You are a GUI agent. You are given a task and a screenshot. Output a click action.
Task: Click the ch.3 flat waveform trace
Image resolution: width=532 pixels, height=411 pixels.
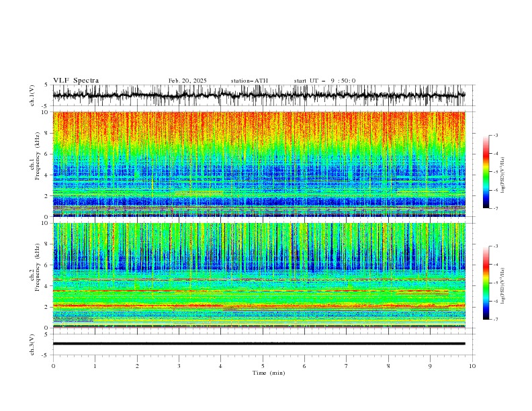pos(259,344)
